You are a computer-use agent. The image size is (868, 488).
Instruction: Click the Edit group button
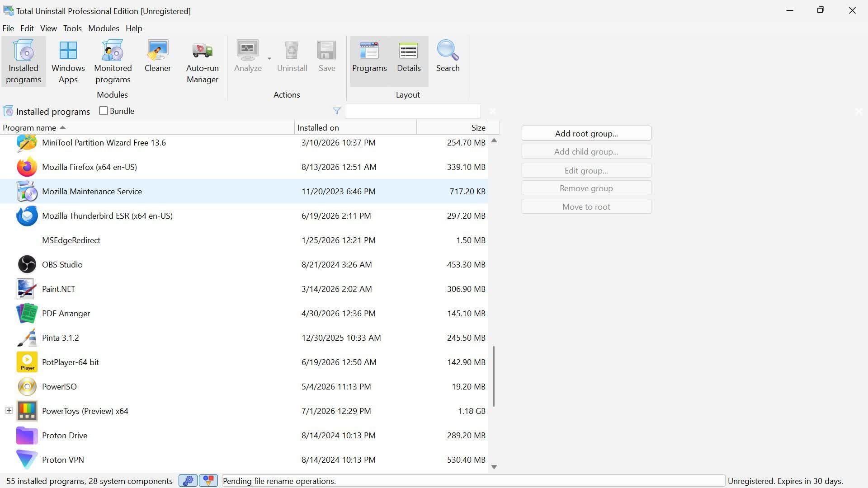coord(586,171)
